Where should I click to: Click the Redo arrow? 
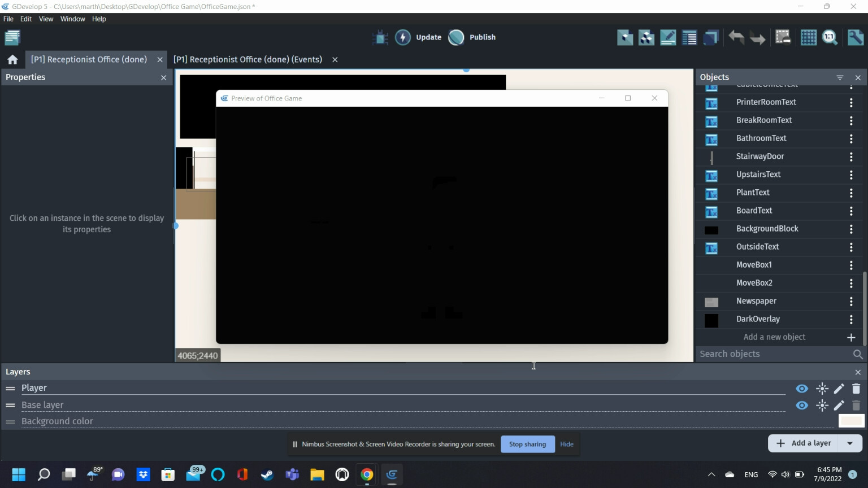pyautogui.click(x=758, y=37)
